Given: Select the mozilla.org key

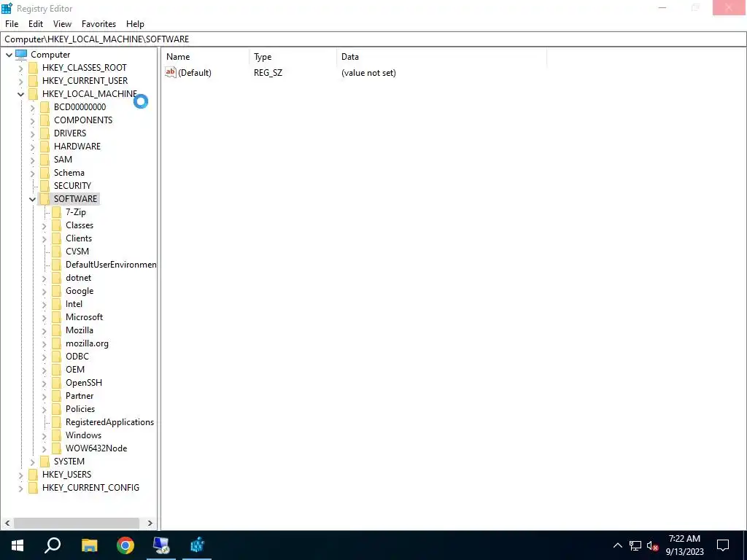Looking at the screenshot, I should [87, 343].
